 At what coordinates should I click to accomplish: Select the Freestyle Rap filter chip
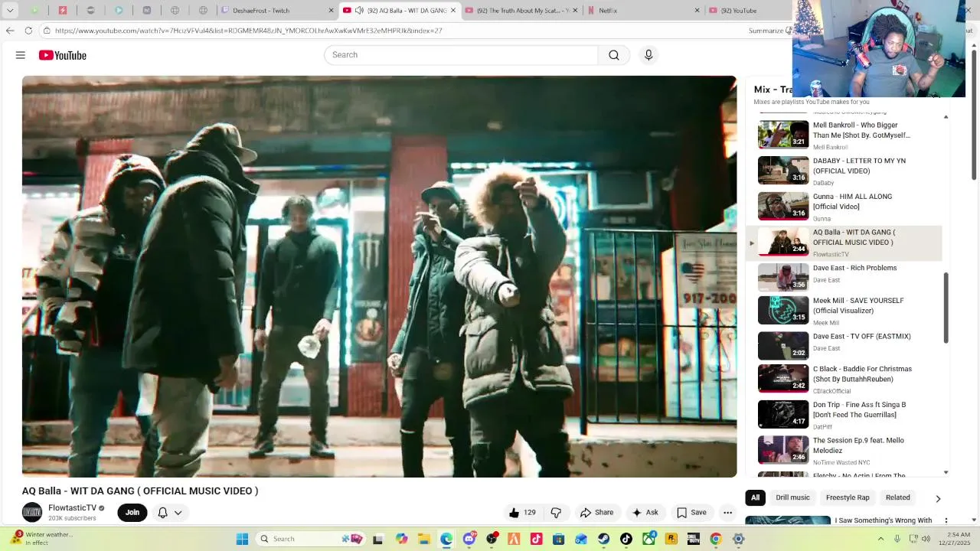848,497
